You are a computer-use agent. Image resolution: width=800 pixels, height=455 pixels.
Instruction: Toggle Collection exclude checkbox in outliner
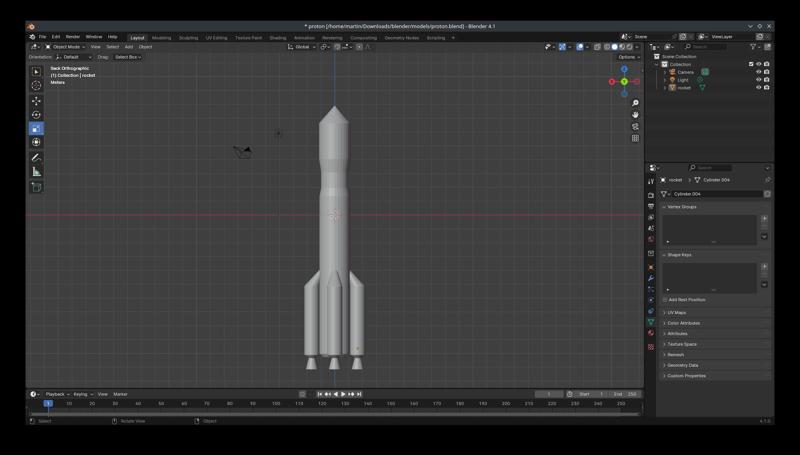click(751, 64)
